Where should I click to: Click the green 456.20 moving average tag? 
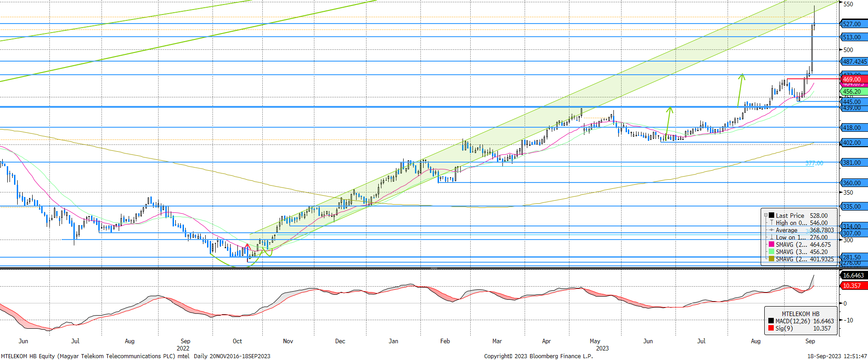click(854, 91)
